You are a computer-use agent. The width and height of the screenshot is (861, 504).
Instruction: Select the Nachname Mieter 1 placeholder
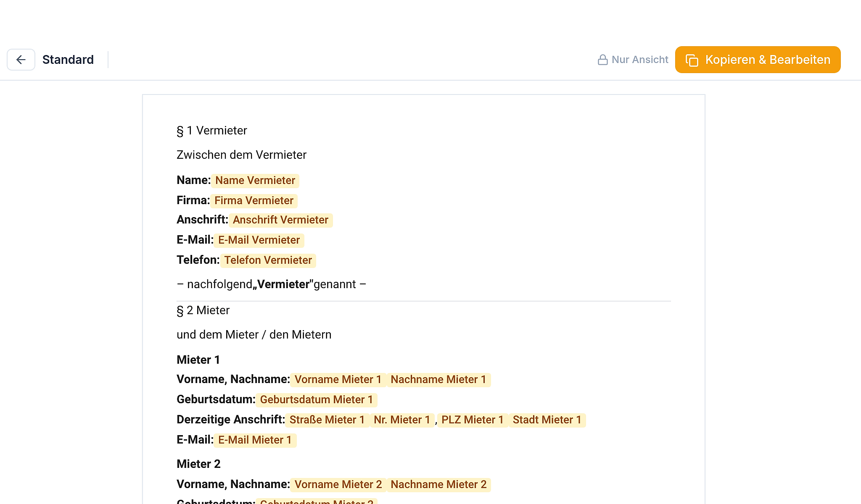pos(438,380)
